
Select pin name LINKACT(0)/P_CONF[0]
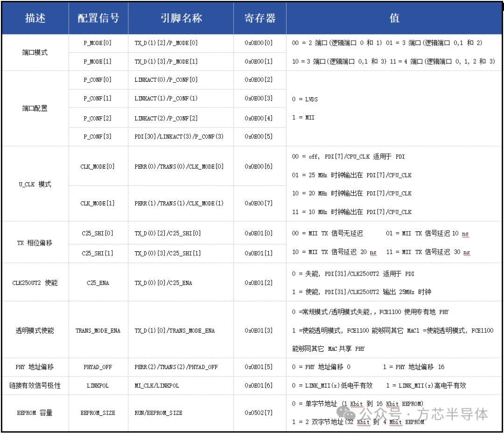tap(166, 80)
